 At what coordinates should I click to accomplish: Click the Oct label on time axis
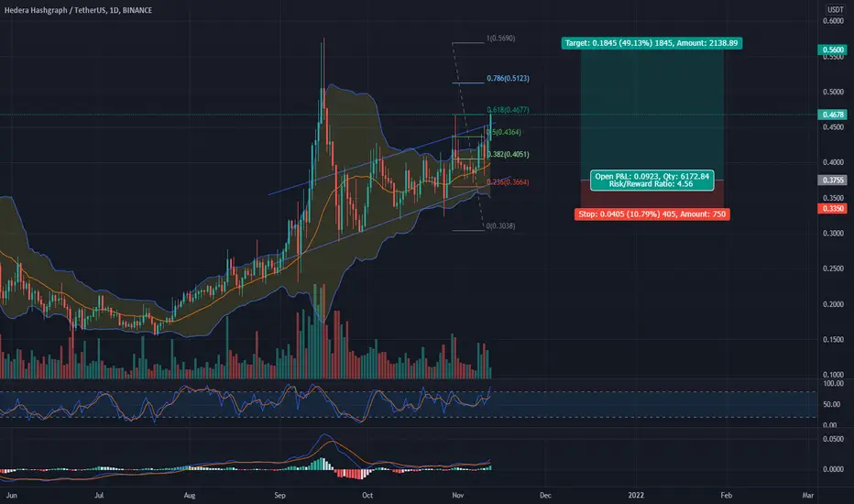pyautogui.click(x=367, y=495)
